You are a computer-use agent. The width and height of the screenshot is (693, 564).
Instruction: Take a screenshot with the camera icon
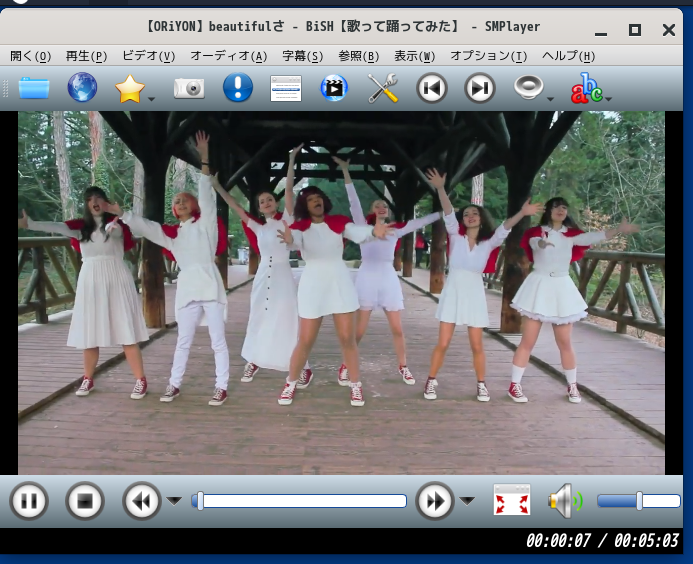pos(189,88)
